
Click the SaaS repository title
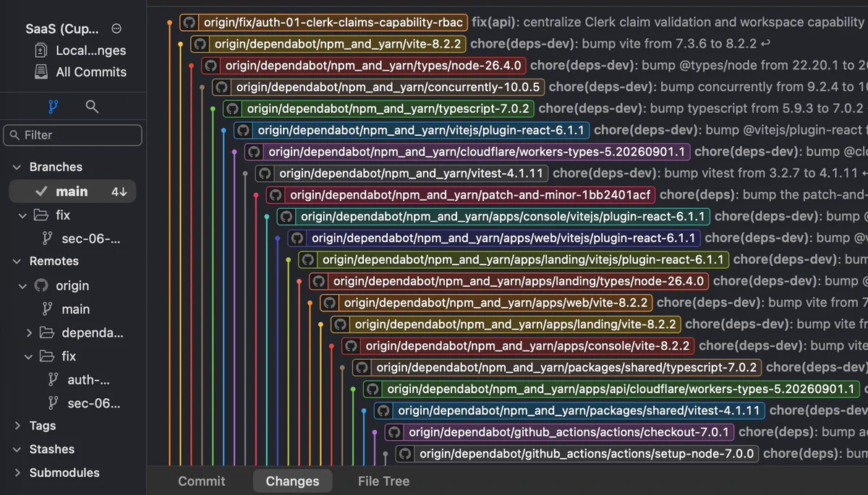point(64,29)
